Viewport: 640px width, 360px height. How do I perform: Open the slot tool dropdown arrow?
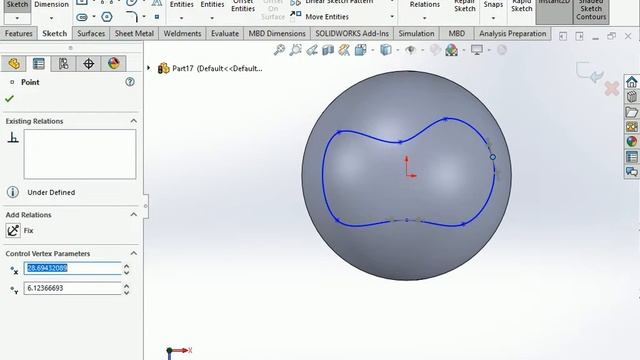94,17
